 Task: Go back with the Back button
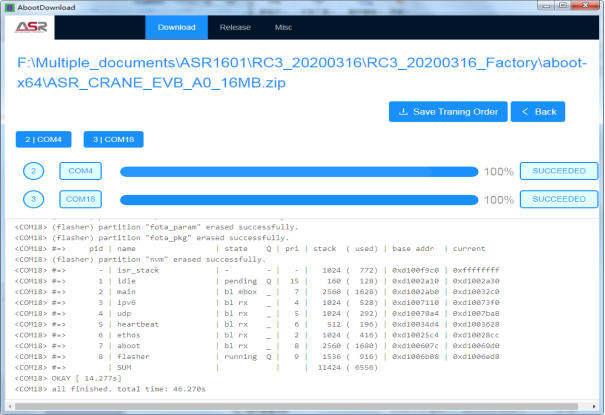click(x=537, y=111)
